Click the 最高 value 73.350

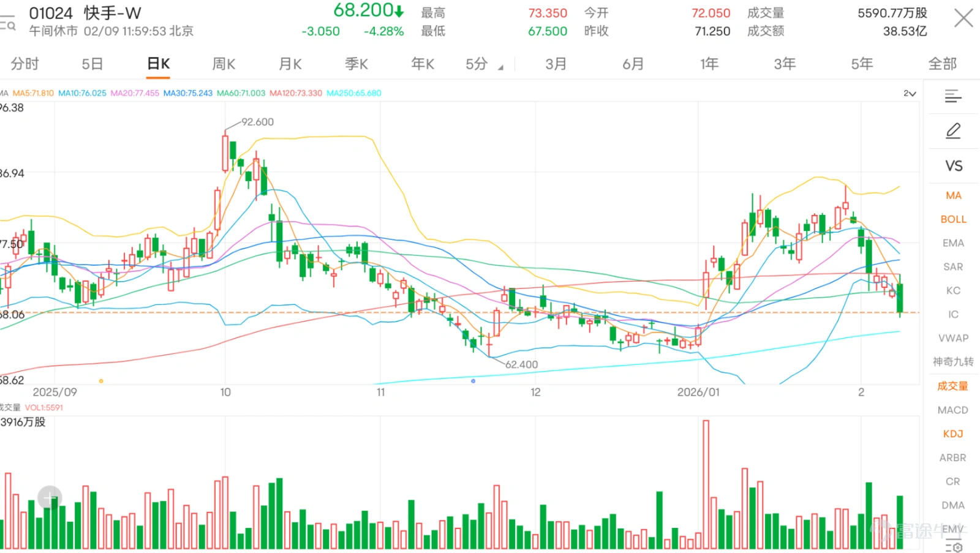coord(548,13)
